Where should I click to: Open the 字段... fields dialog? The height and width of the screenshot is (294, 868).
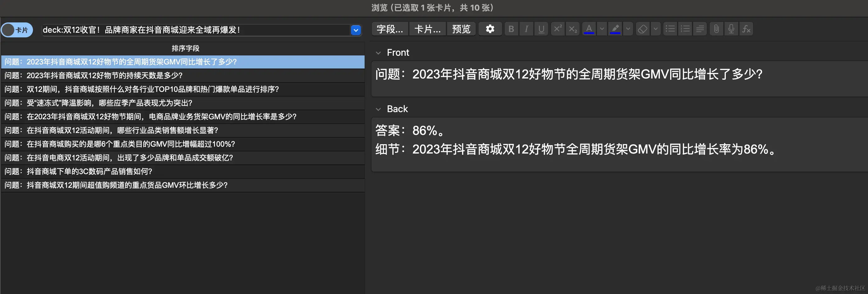(390, 29)
